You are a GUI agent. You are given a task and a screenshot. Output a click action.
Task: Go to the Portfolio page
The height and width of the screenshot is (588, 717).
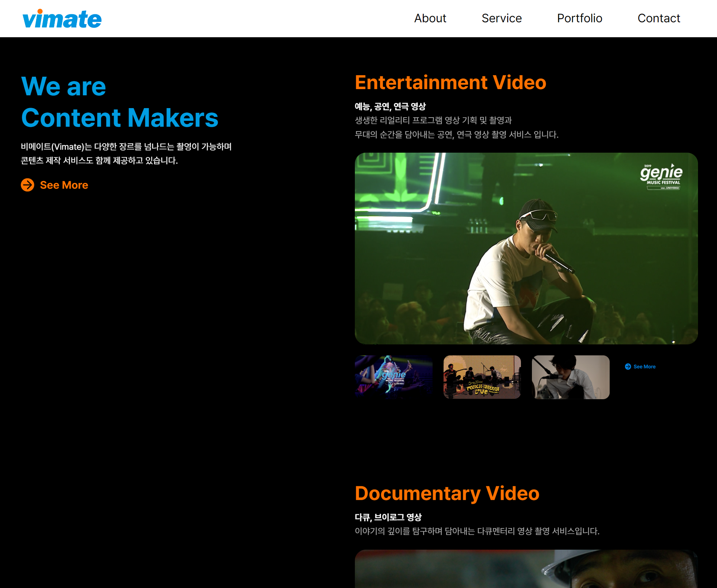click(x=579, y=18)
